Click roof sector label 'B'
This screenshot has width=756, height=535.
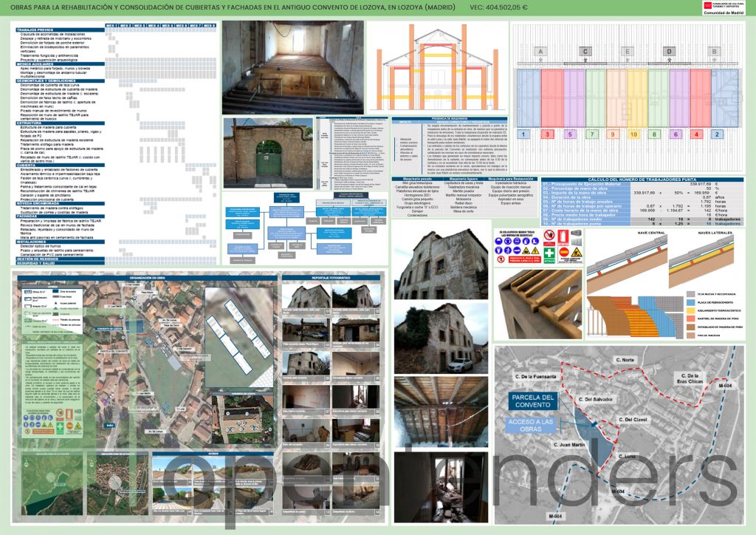[714, 52]
